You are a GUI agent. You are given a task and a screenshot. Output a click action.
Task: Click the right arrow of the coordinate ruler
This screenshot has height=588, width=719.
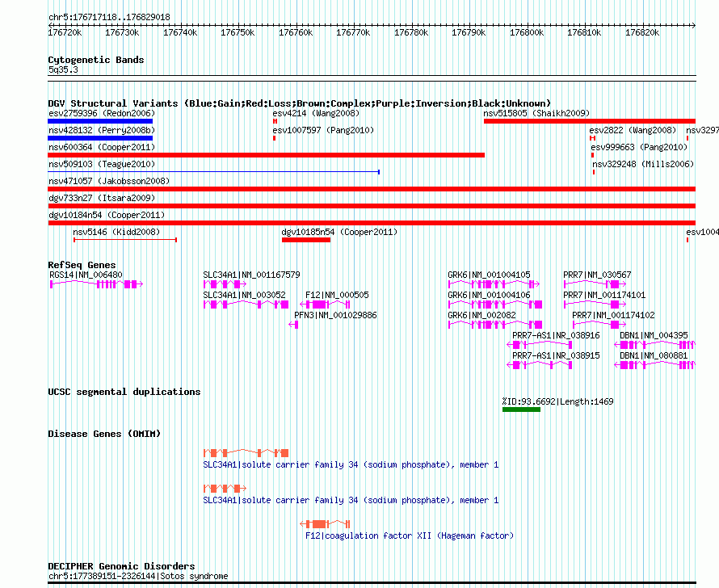pos(693,25)
